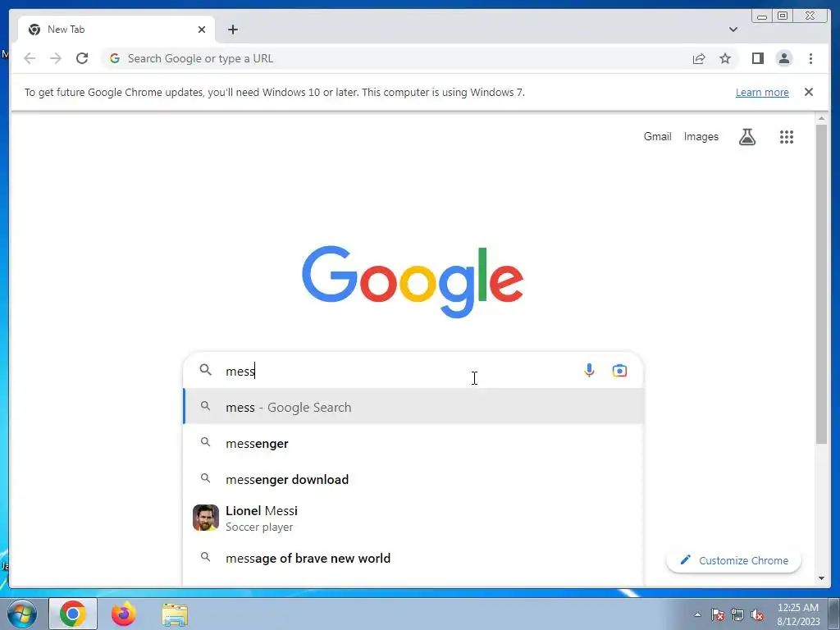840x630 pixels.
Task: Open the Chrome profile avatar
Action: click(783, 58)
